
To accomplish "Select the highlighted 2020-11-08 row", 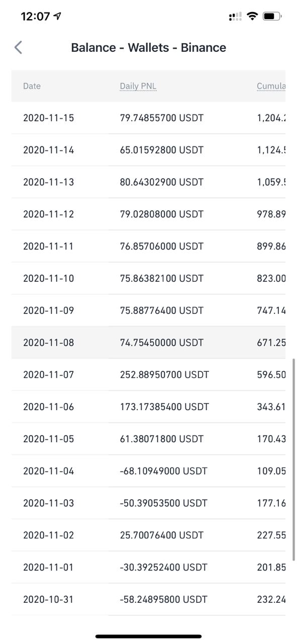I will (148, 343).
